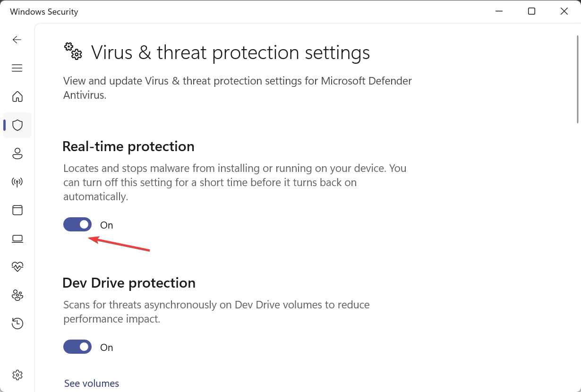Maximize the Windows Security window
581x392 pixels.
(531, 11)
